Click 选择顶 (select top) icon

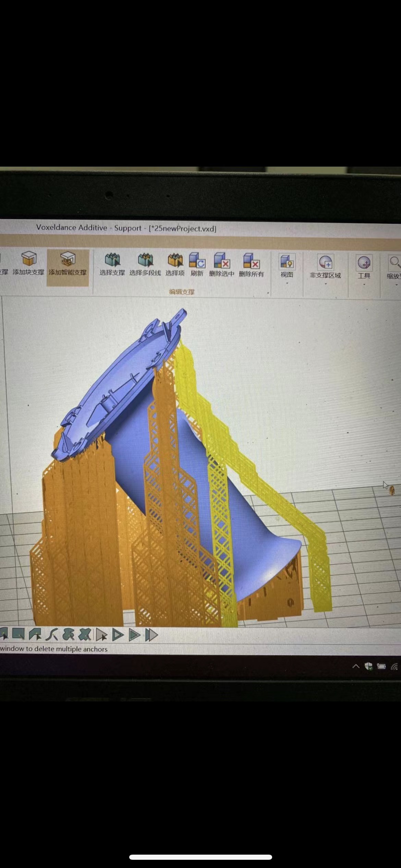(x=175, y=264)
